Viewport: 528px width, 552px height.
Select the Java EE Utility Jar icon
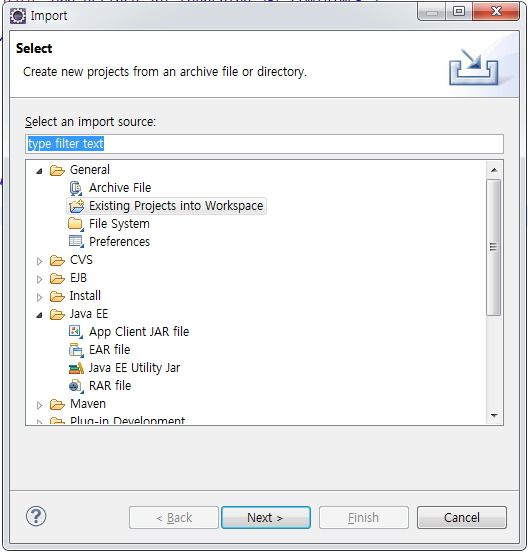click(x=76, y=368)
